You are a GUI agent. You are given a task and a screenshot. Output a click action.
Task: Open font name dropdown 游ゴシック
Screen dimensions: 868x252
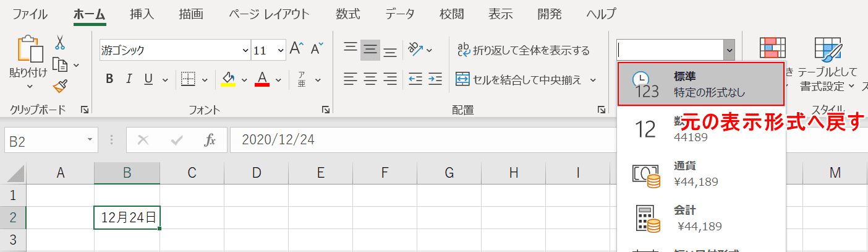point(244,50)
